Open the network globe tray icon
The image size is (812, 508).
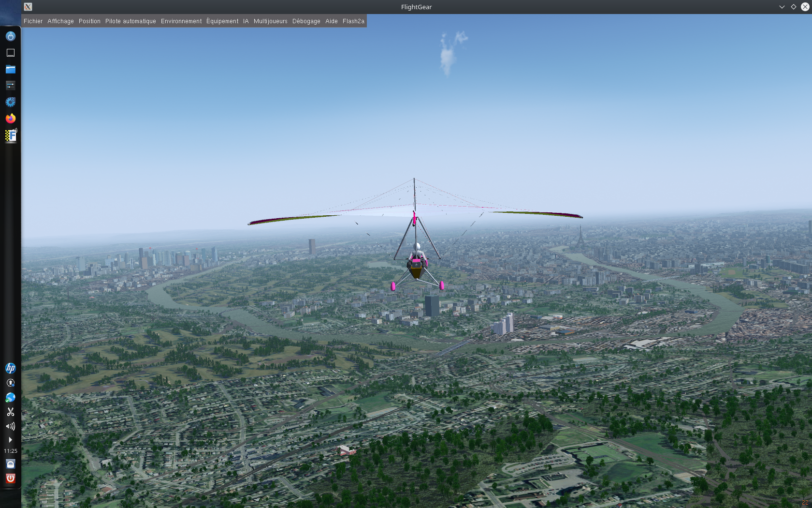(x=10, y=397)
